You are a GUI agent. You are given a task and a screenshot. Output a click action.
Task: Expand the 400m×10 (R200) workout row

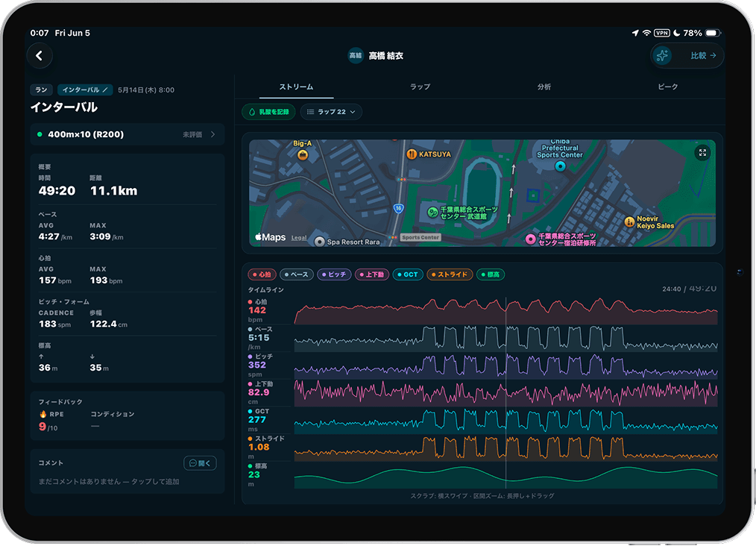pos(127,134)
